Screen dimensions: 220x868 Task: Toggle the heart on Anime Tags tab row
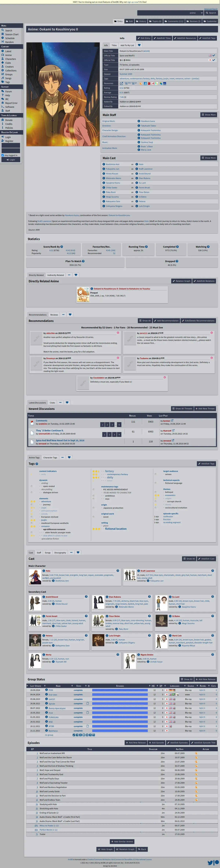[69, 458]
